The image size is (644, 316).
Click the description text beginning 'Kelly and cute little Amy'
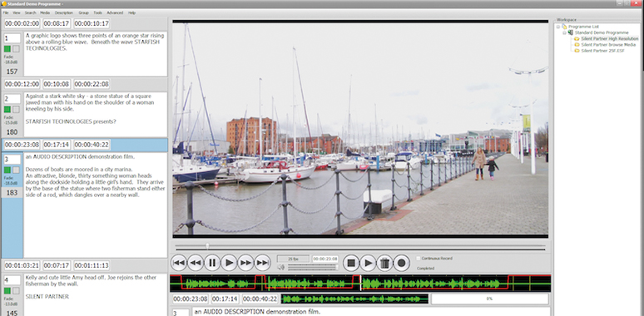click(x=96, y=294)
